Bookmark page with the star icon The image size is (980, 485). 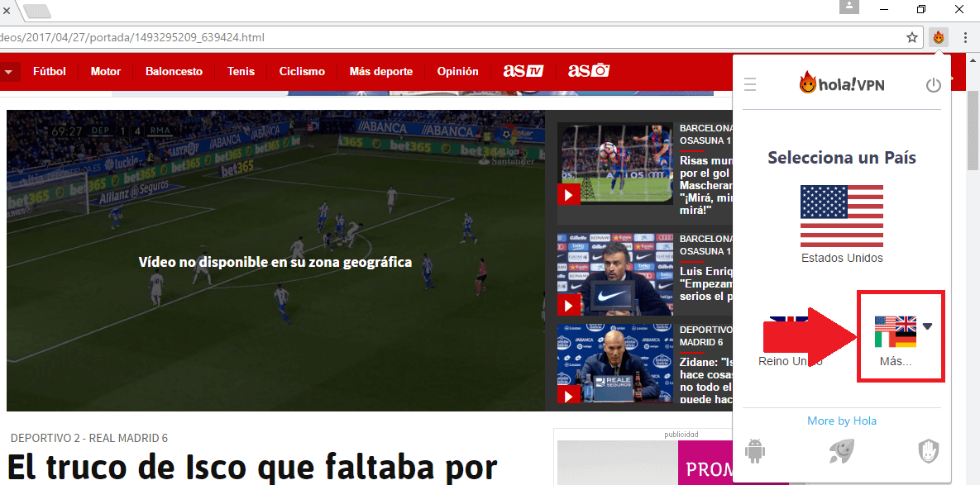[x=912, y=37]
